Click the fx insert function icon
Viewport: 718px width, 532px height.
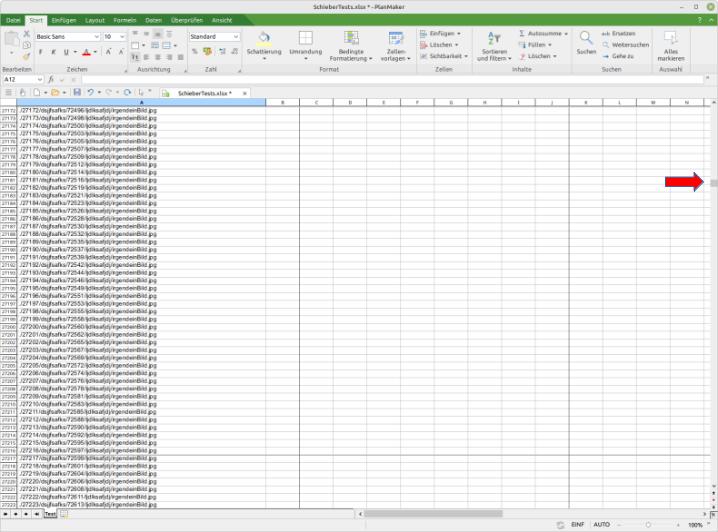point(51,80)
